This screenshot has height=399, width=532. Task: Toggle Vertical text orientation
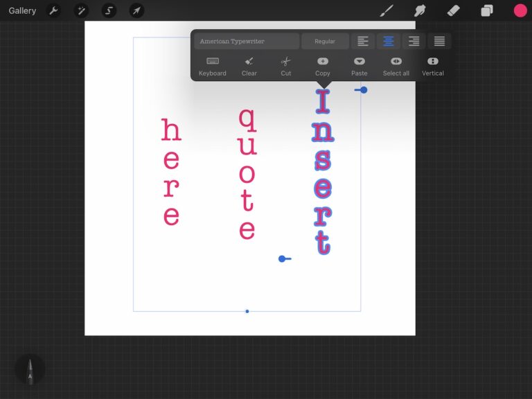pyautogui.click(x=433, y=66)
